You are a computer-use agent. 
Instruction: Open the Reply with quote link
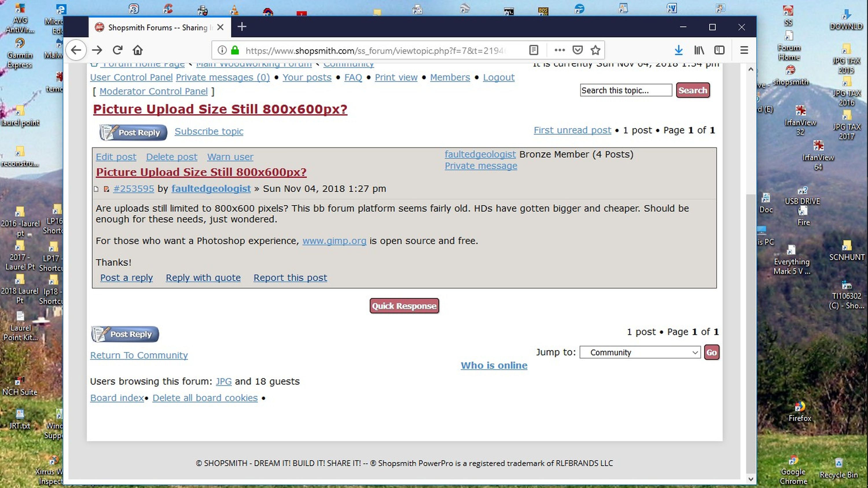[x=203, y=278]
